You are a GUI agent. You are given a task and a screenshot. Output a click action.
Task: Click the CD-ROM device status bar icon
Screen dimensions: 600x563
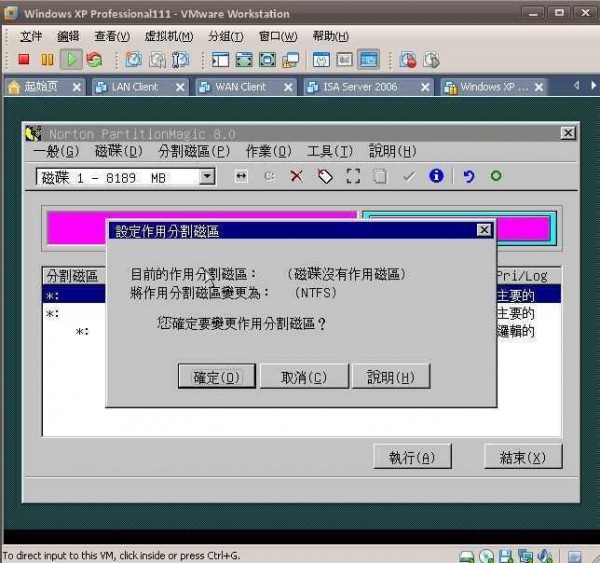click(487, 556)
